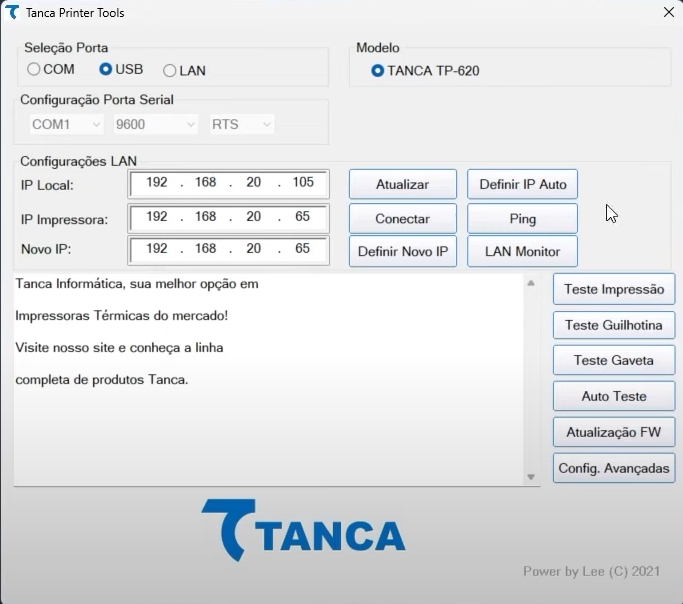Click the 'Visite nosso site e conheça a linha' text
The height and width of the screenshot is (604, 683).
click(x=119, y=348)
